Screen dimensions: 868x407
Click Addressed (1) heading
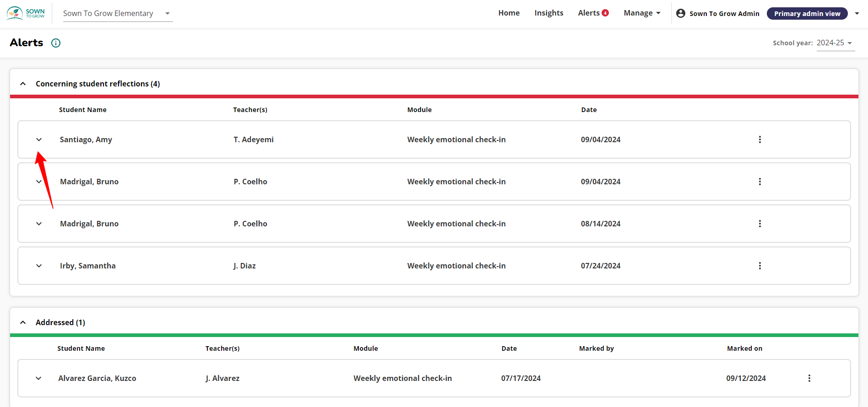(60, 322)
